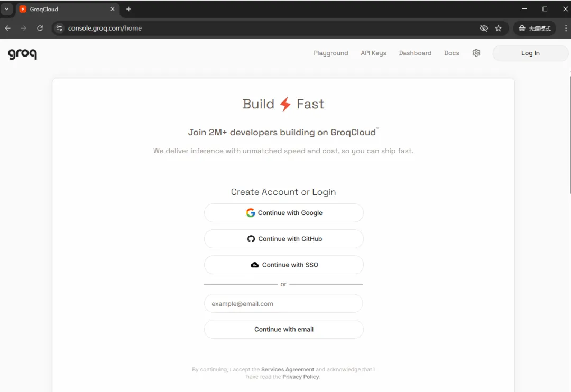Screen dimensions: 571x392
Task: Open the incognito mode profile chip
Action: click(x=535, y=29)
